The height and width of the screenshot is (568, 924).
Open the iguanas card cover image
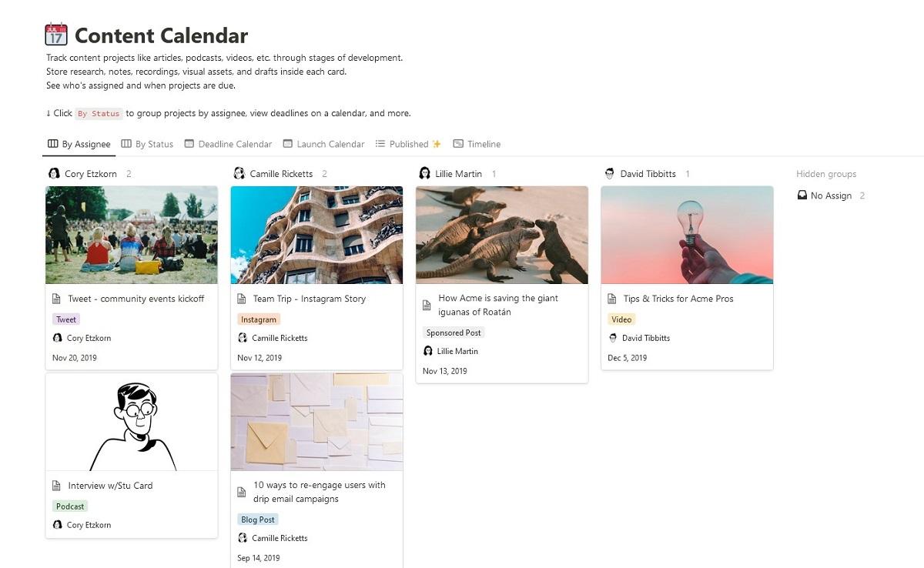coord(501,235)
